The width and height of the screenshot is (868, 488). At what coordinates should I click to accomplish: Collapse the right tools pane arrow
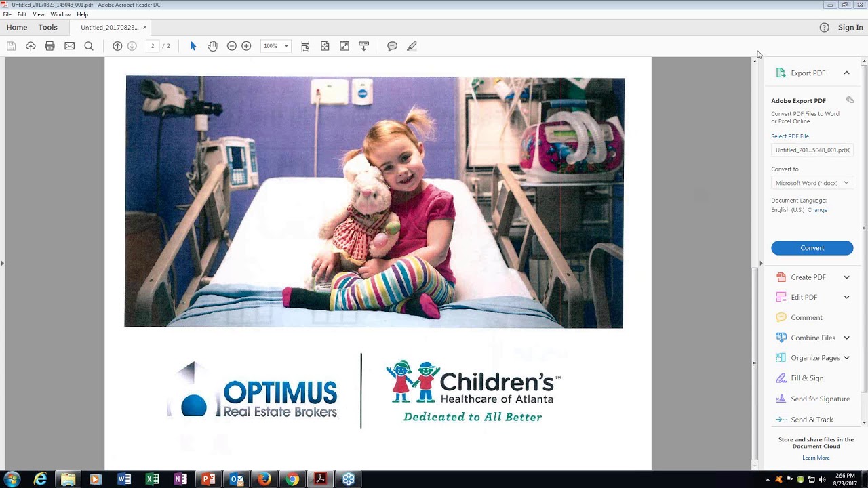coord(760,263)
